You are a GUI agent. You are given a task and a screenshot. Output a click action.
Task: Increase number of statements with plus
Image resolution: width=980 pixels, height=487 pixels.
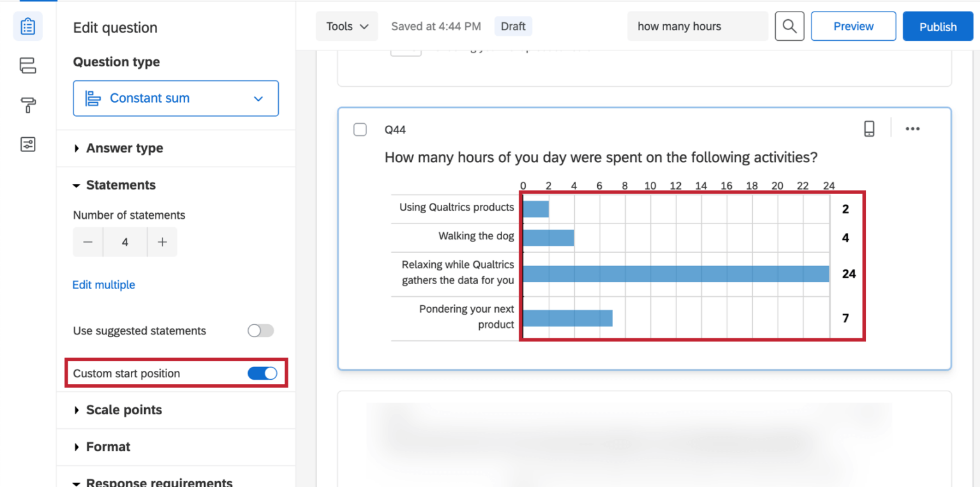[162, 242]
